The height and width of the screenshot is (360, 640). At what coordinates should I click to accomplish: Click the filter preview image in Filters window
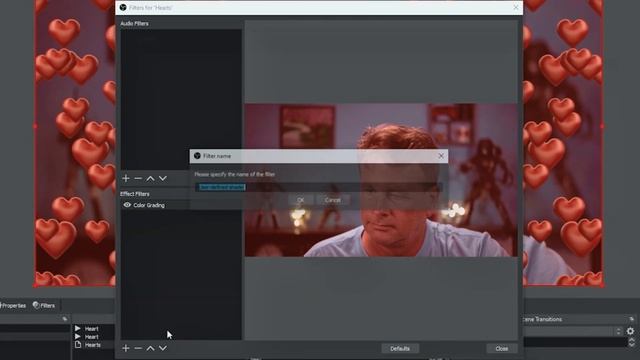pyautogui.click(x=381, y=180)
